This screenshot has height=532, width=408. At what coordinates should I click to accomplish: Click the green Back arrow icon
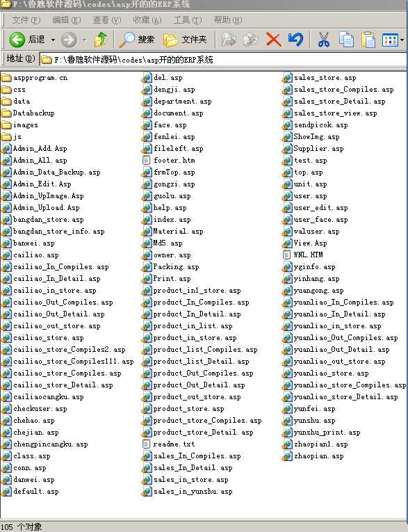pos(17,40)
